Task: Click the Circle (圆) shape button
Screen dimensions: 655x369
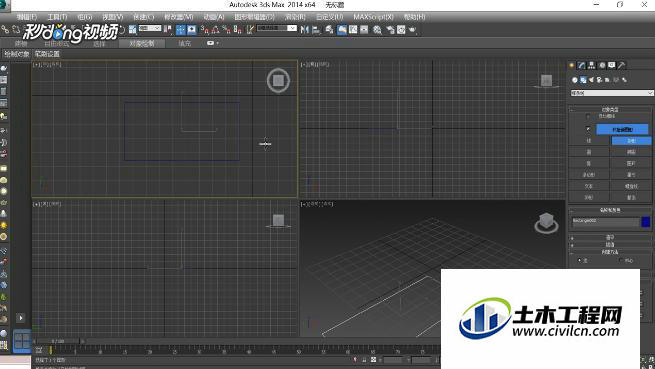Action: point(589,152)
